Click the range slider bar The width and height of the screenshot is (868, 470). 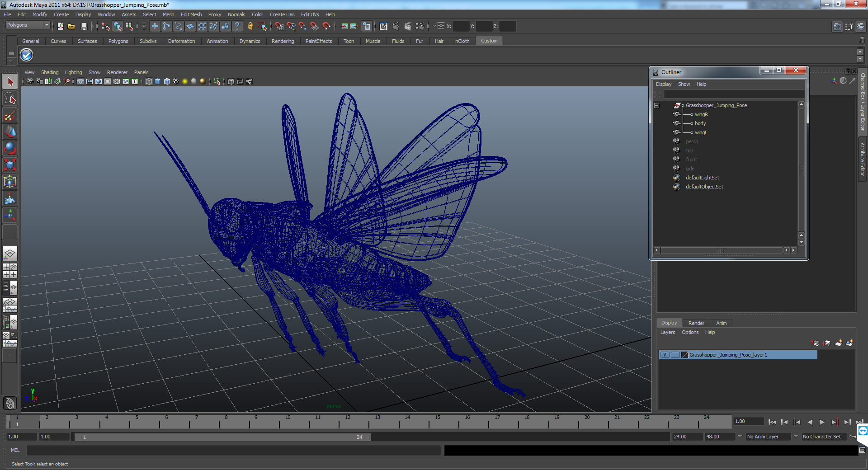coord(222,437)
